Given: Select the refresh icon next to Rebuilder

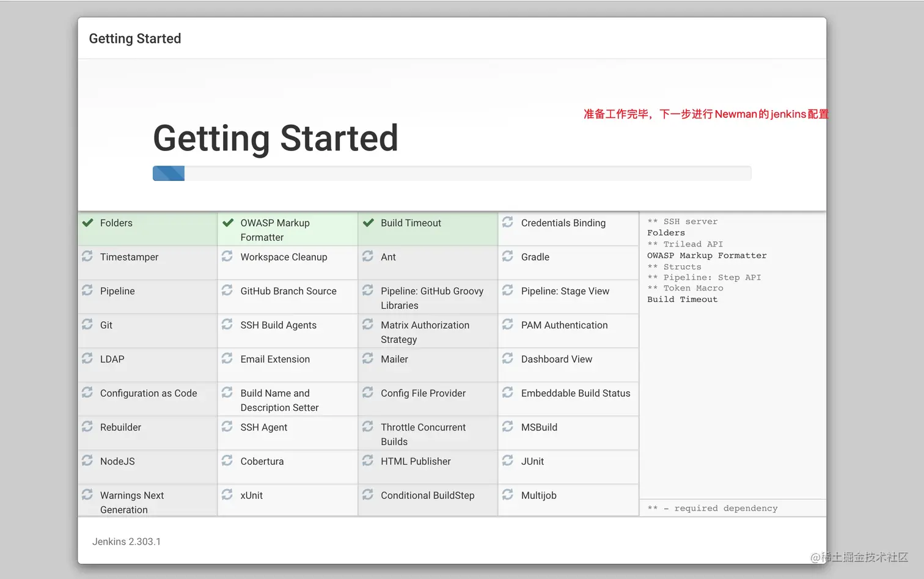Looking at the screenshot, I should click(87, 426).
